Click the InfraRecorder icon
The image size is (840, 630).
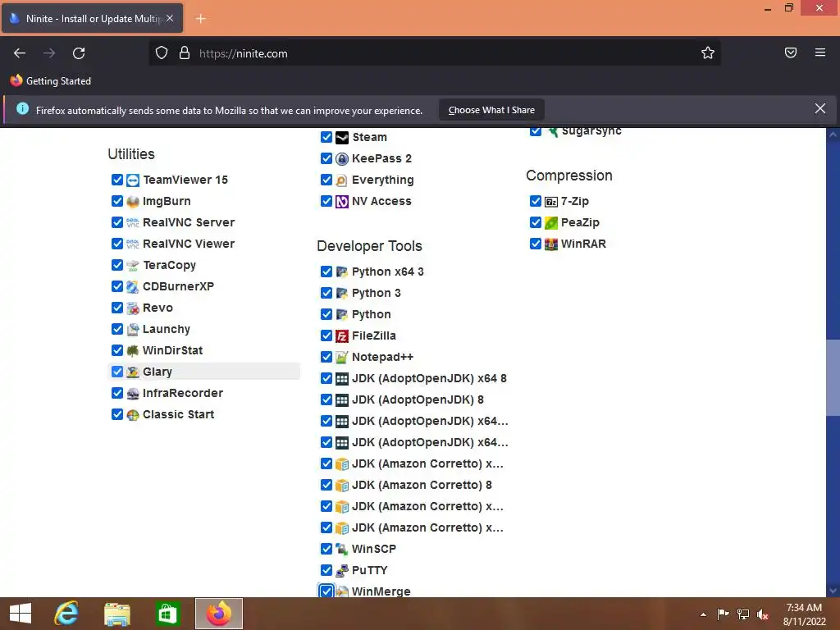132,393
